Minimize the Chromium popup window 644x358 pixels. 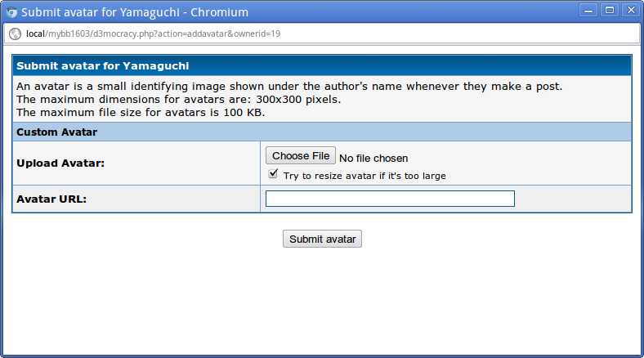pyautogui.click(x=588, y=11)
